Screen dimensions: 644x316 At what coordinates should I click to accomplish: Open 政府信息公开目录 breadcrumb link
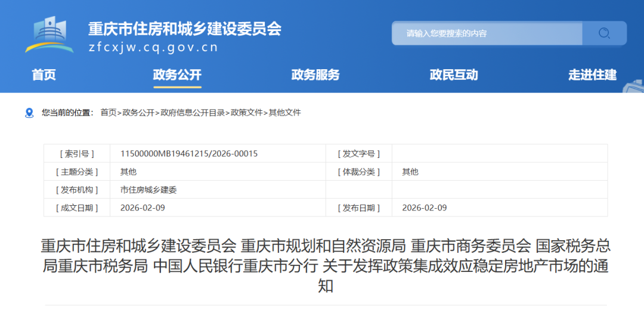pyautogui.click(x=193, y=113)
